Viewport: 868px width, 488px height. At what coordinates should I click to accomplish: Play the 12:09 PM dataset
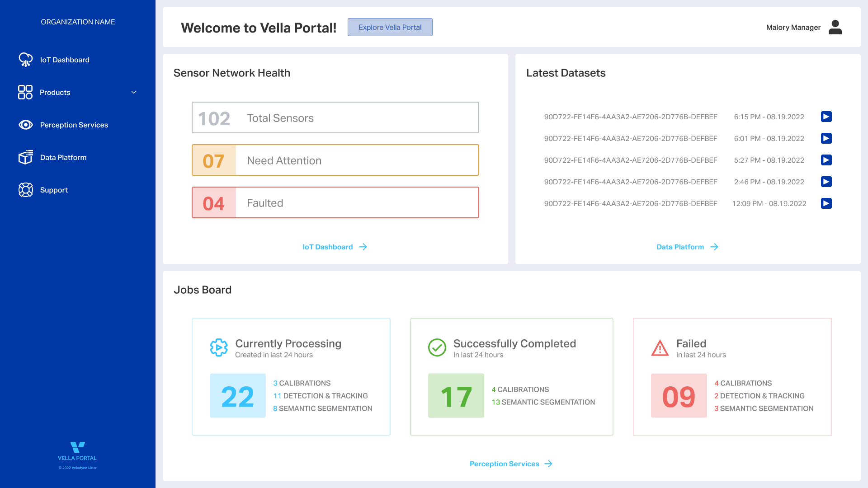point(826,204)
